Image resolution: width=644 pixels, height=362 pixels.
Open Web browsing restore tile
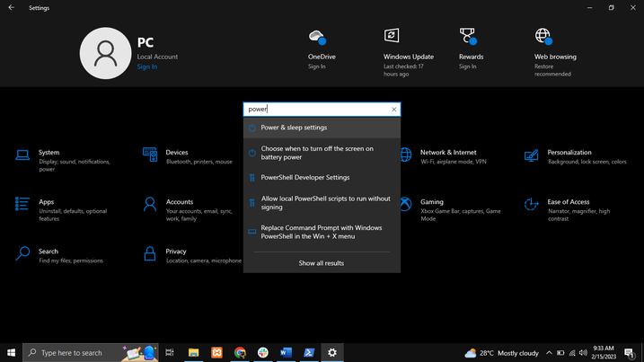click(x=555, y=52)
